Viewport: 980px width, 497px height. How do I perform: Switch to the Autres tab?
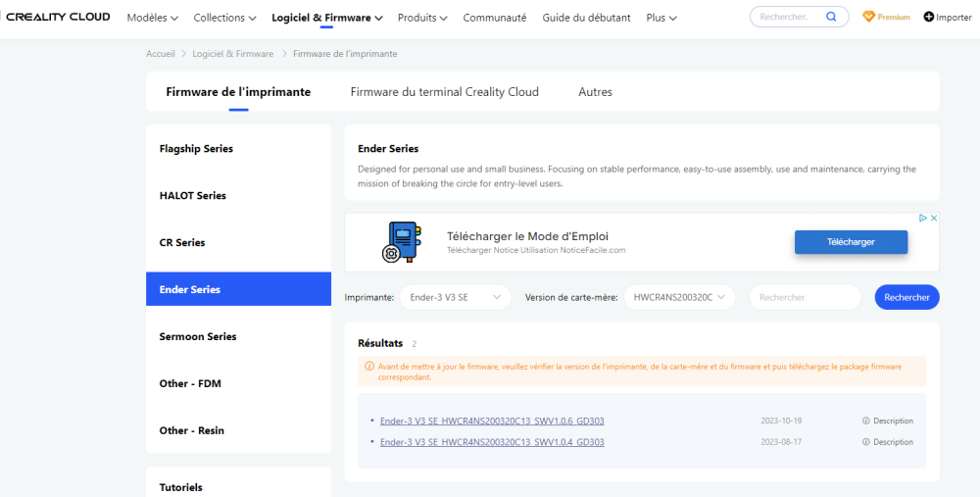point(596,92)
